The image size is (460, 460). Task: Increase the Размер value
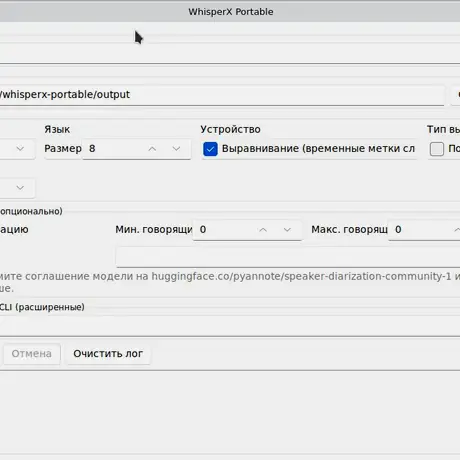[152, 149]
